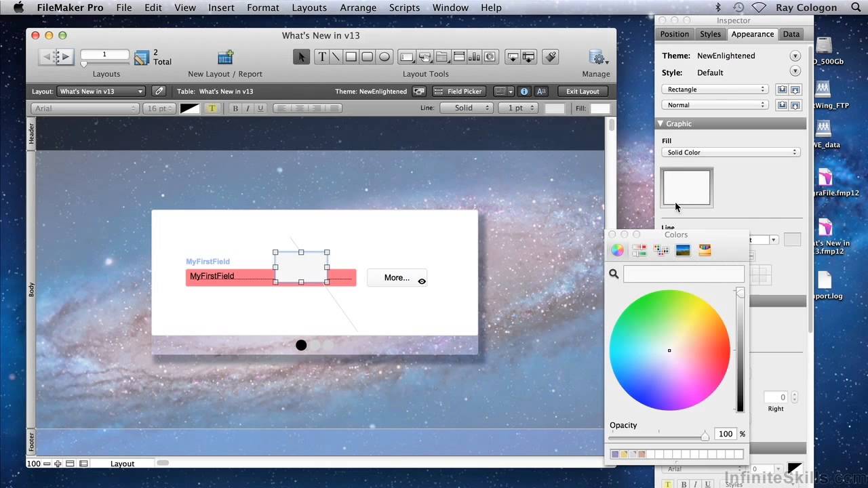
Task: Open the Insert menu
Action: click(221, 7)
